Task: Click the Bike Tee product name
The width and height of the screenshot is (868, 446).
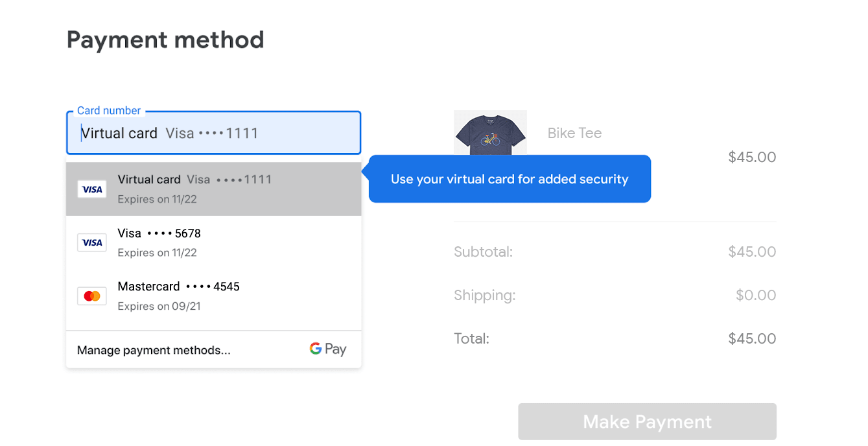Action: (x=574, y=133)
